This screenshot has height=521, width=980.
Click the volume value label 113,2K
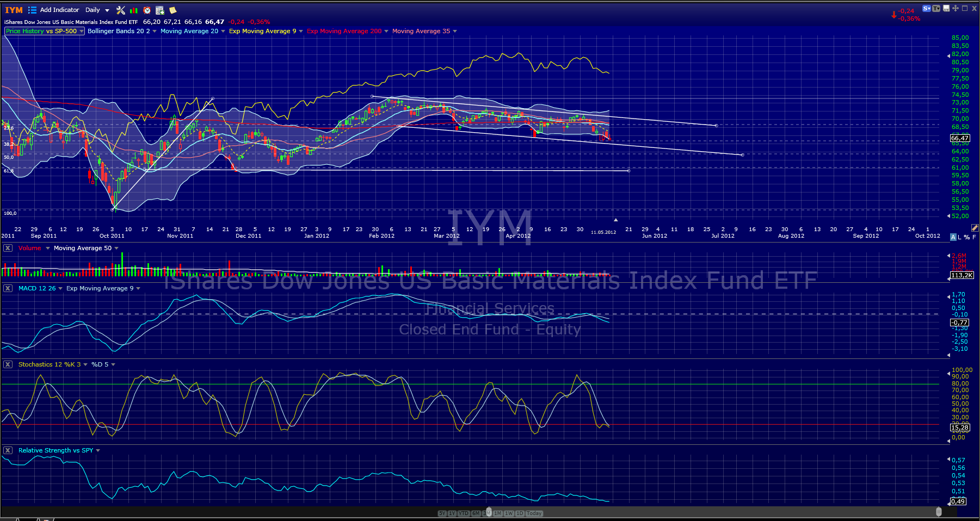point(961,275)
